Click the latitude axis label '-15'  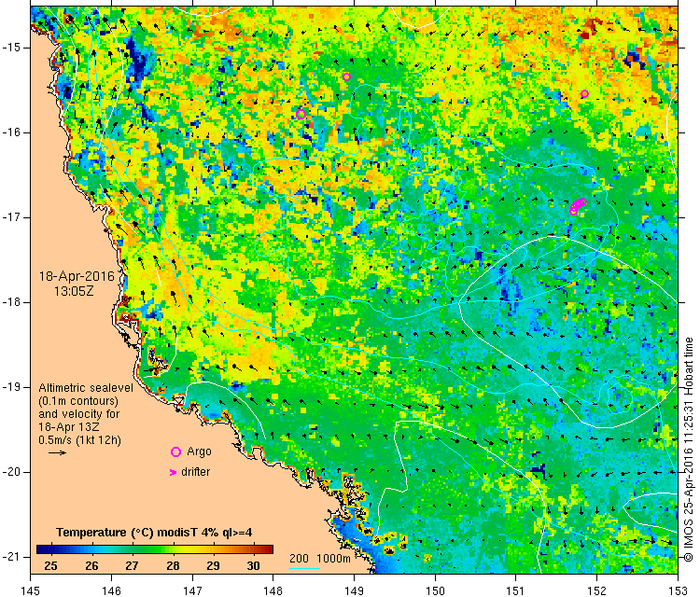(10, 48)
